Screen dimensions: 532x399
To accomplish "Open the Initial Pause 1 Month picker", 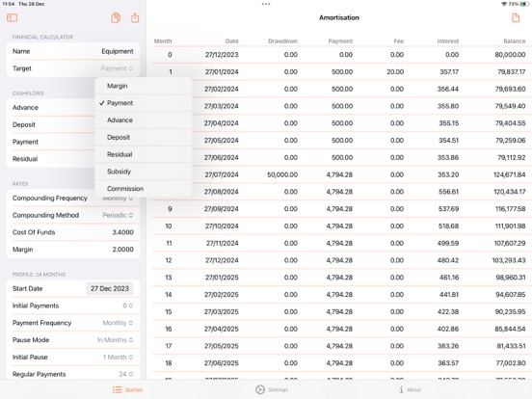I will (x=118, y=357).
